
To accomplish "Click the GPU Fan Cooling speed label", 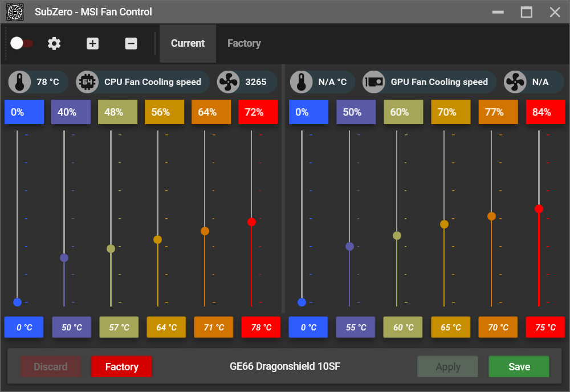I will coord(439,81).
